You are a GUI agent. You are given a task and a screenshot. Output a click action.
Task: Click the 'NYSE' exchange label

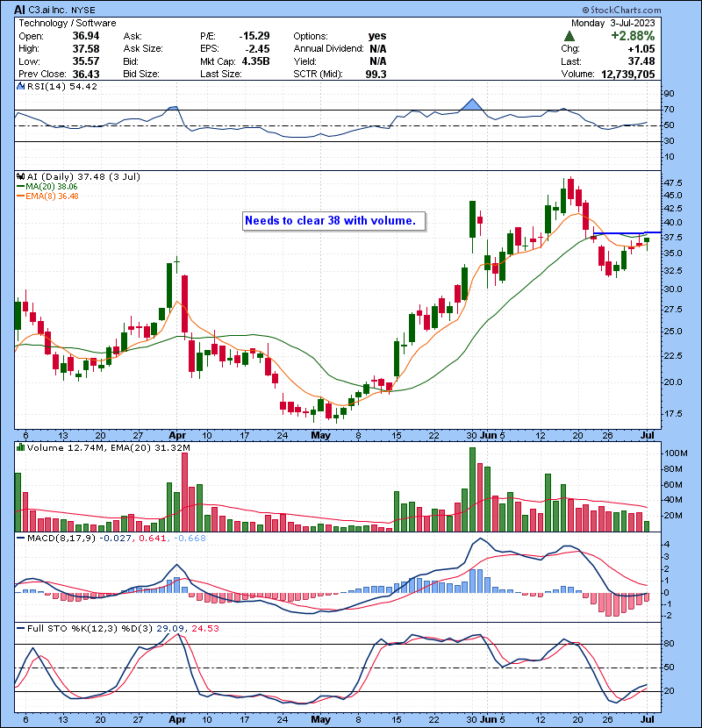pyautogui.click(x=83, y=11)
